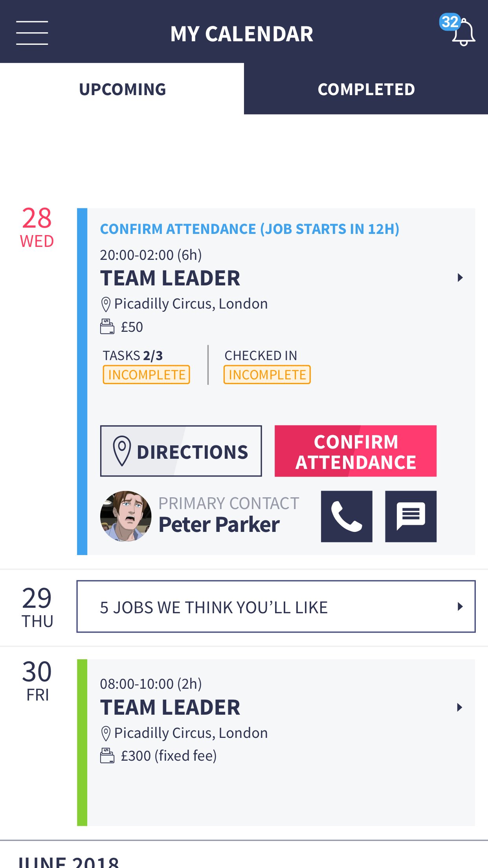
Task: Select the 28 Wed date label
Action: [x=37, y=227]
